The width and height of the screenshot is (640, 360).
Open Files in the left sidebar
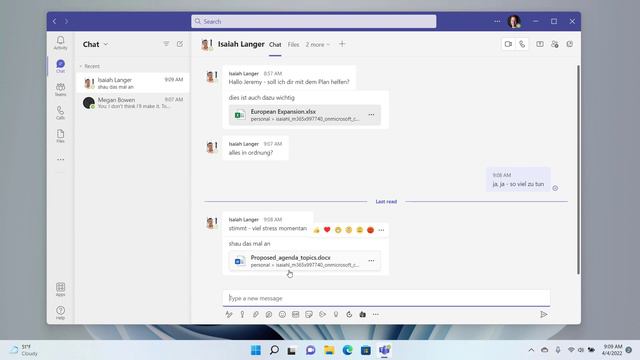click(60, 136)
